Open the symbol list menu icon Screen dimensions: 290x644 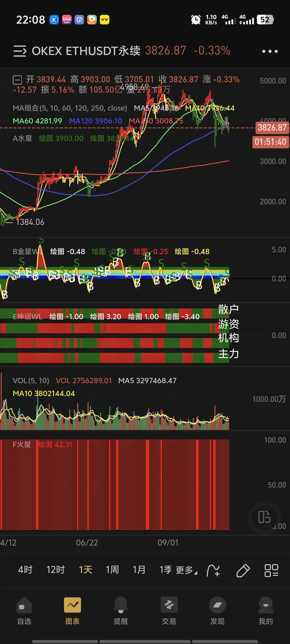click(20, 51)
